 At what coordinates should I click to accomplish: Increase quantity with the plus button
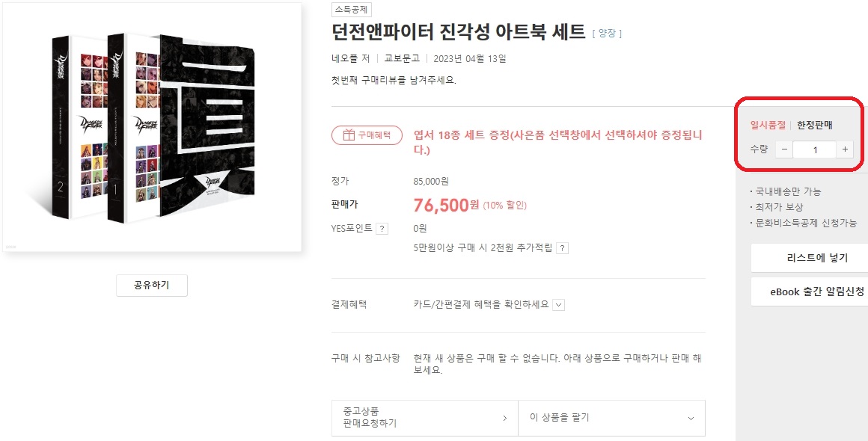tap(845, 149)
